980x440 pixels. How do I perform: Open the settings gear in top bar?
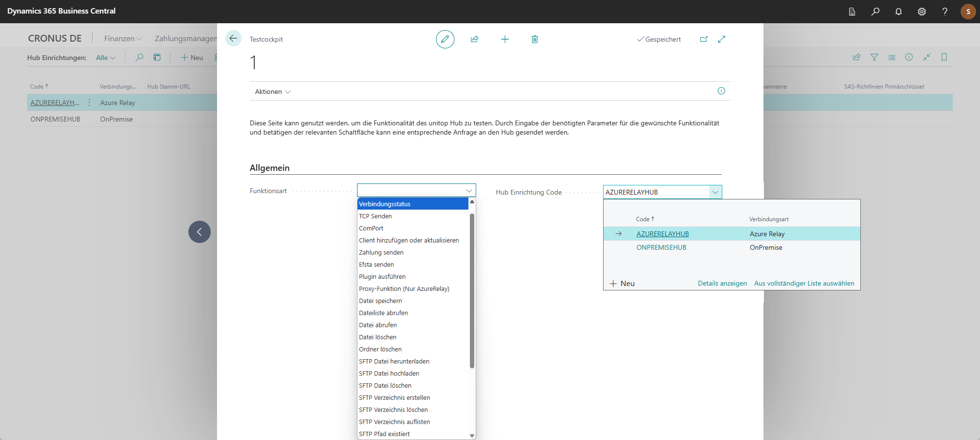[922, 12]
